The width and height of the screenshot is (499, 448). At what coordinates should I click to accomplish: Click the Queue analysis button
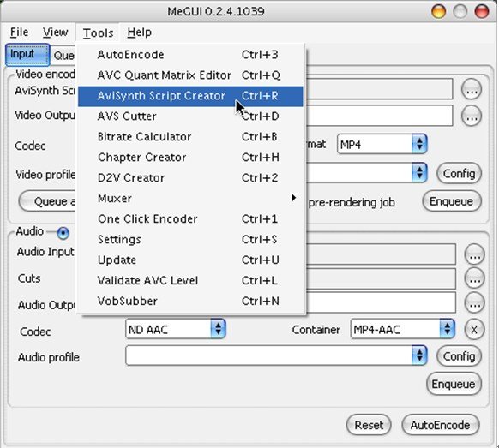tap(48, 201)
